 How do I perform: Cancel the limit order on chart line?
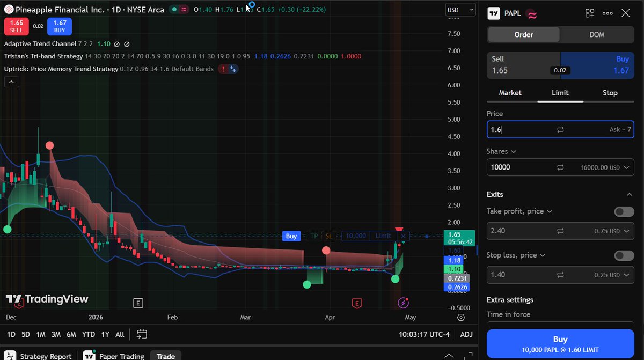(404, 236)
